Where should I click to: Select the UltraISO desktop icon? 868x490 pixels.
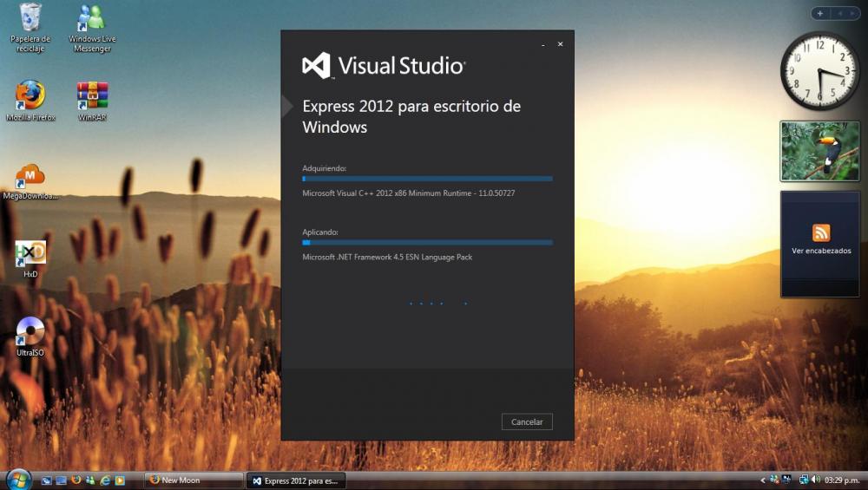tap(30, 336)
